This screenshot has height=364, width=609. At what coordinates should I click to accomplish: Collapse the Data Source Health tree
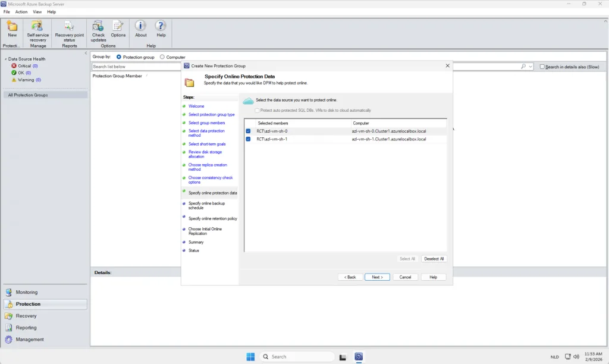point(5,59)
